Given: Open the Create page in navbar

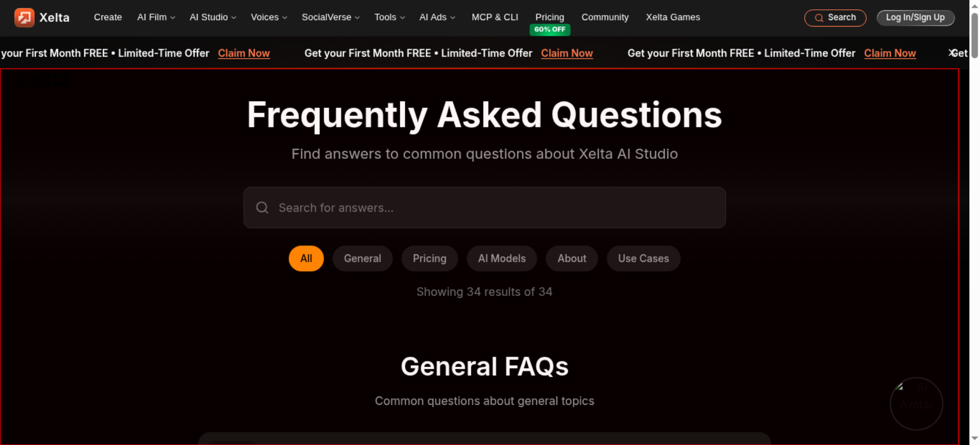Looking at the screenshot, I should pyautogui.click(x=108, y=17).
